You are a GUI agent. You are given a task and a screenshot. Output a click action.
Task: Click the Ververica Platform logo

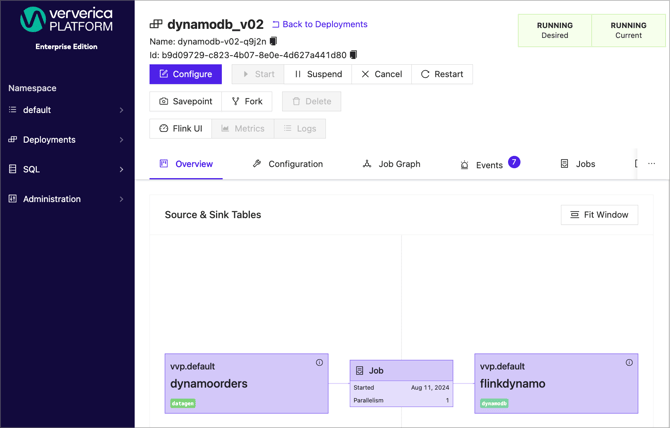coord(67,20)
